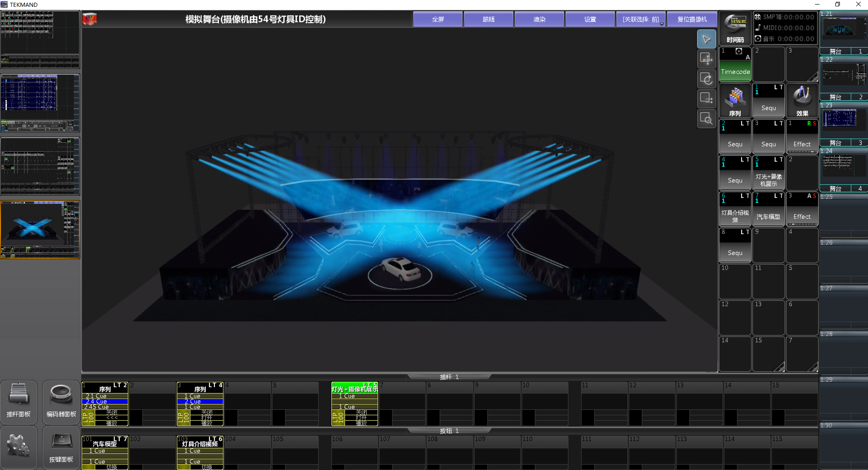Activate the move camera tool
Image resolution: width=868 pixels, height=470 pixels.
pos(706,59)
